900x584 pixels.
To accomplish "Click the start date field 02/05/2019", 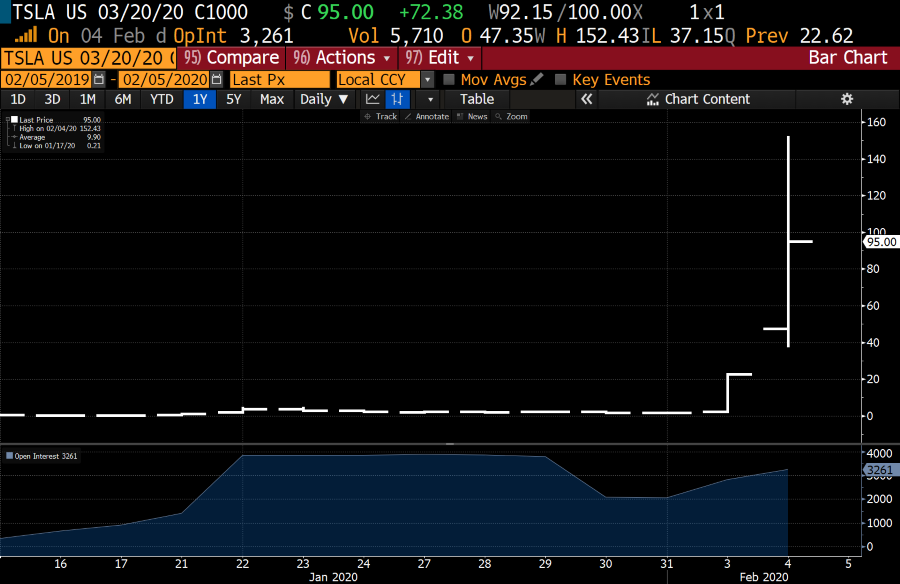I will [47, 79].
